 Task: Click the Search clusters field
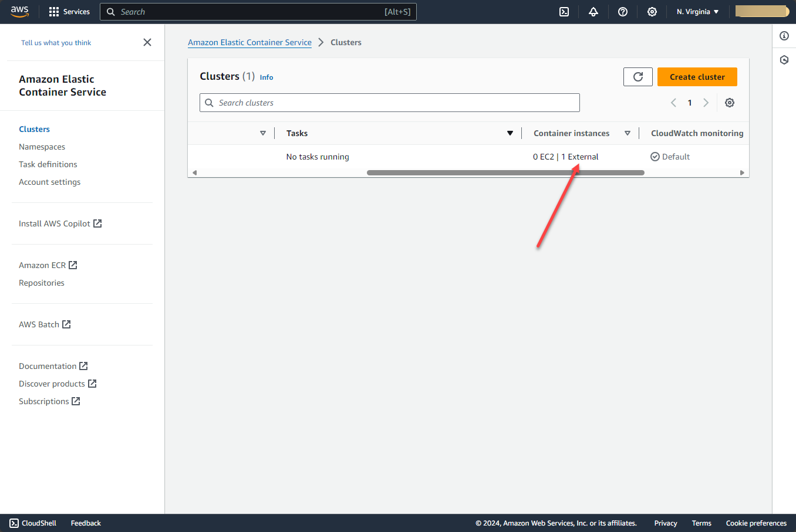[x=390, y=103]
